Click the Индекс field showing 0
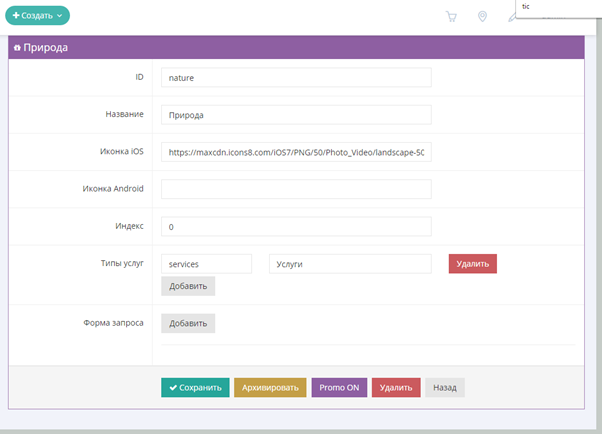Screen dimensions: 602x434 (295, 227)
